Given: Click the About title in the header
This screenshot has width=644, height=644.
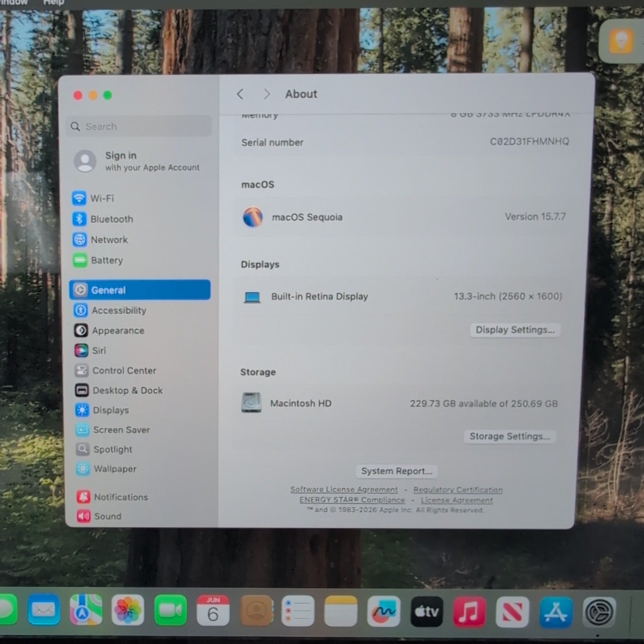Looking at the screenshot, I should pos(301,94).
